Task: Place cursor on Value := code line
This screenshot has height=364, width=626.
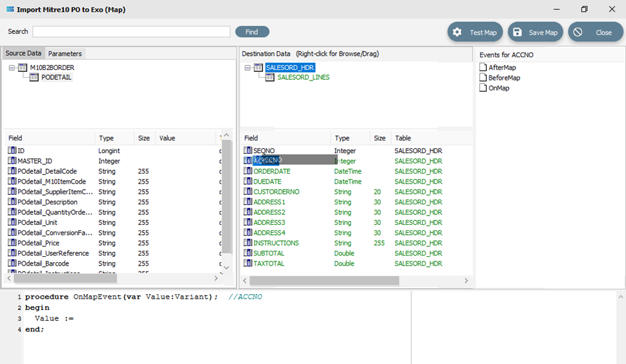Action: (x=54, y=319)
